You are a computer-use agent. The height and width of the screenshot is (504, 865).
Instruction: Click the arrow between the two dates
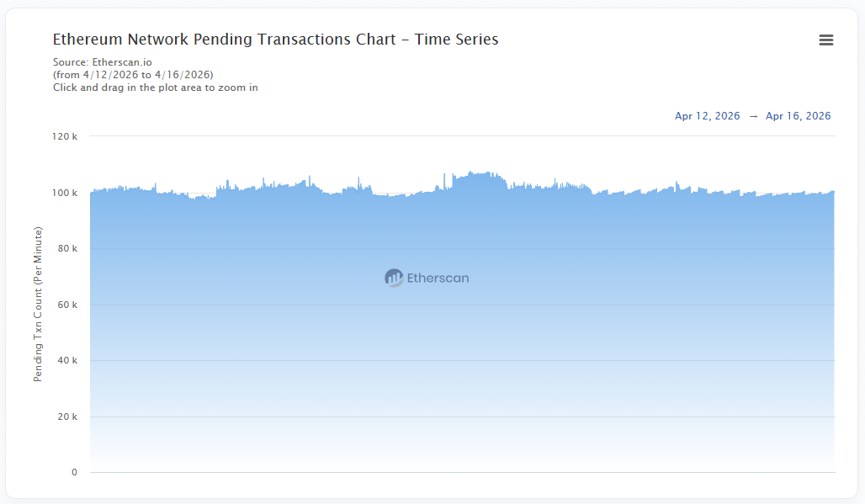point(753,116)
